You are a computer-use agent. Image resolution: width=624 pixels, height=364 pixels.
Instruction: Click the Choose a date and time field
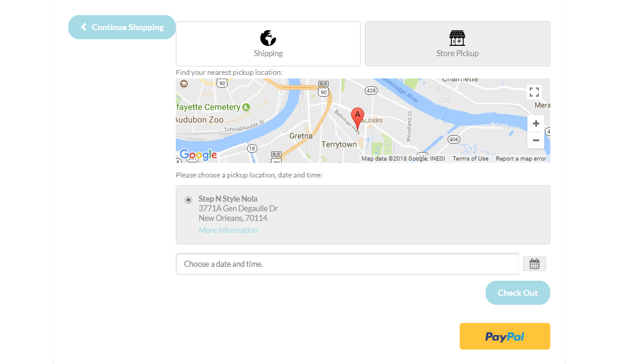coord(347,264)
